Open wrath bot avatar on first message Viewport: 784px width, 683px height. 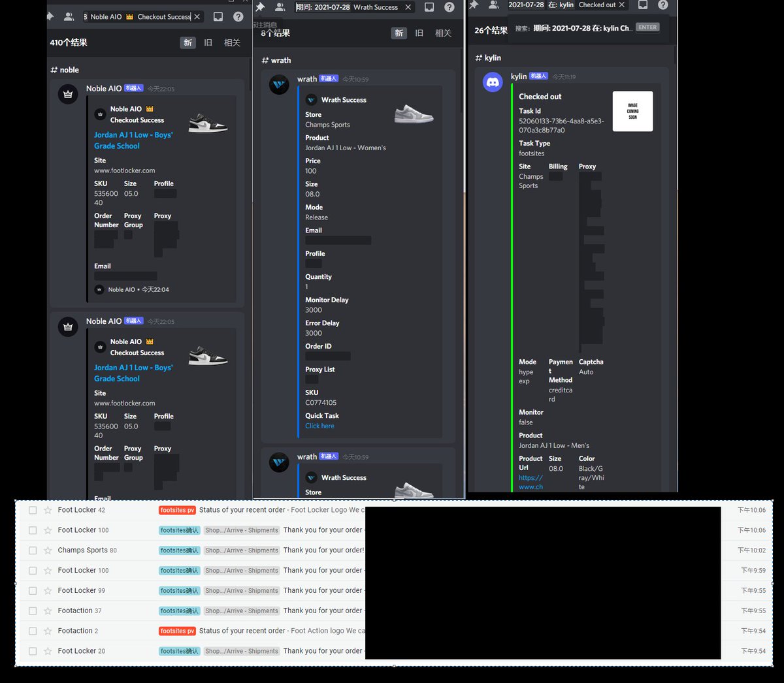click(x=279, y=85)
